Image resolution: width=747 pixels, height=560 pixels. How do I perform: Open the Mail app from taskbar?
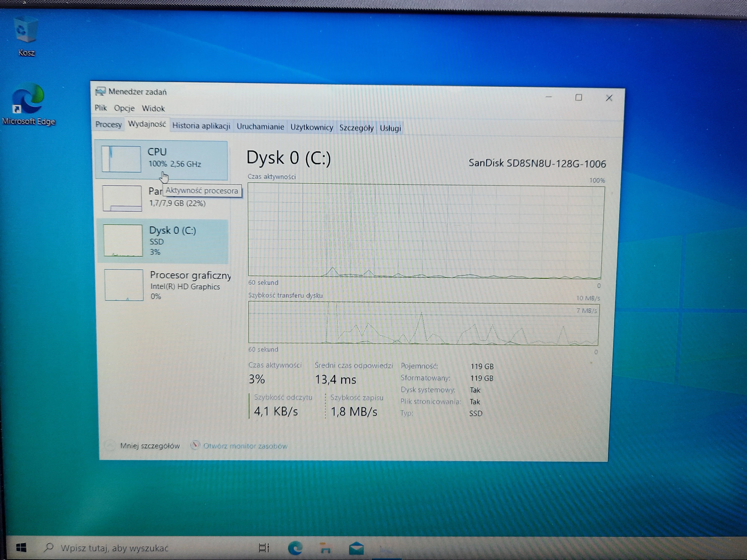[356, 549]
